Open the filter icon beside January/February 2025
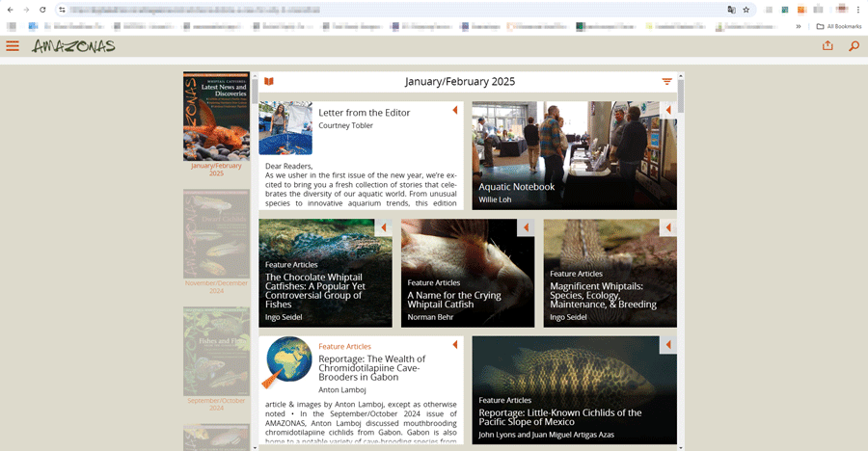Image resolution: width=868 pixels, height=451 pixels. click(667, 81)
